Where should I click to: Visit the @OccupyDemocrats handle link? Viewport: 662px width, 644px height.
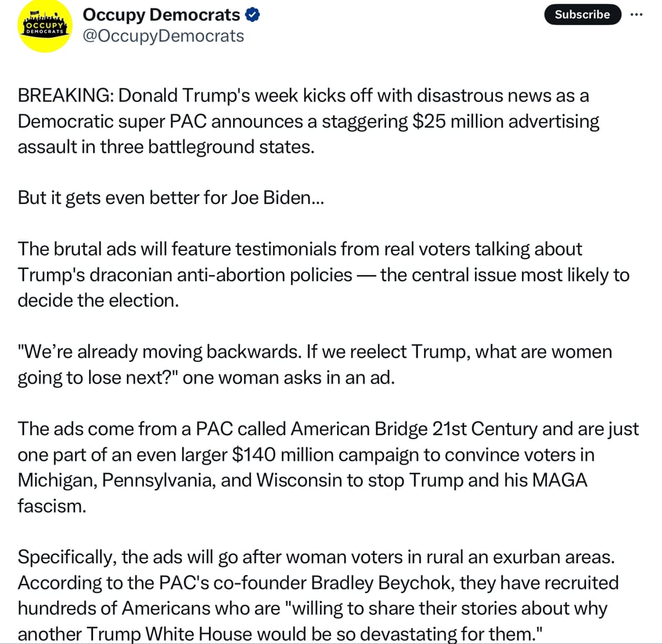pos(163,36)
